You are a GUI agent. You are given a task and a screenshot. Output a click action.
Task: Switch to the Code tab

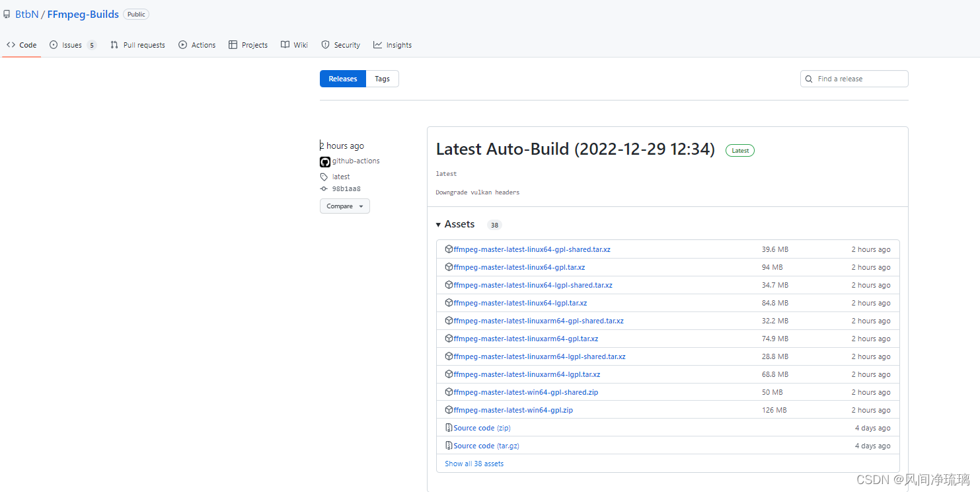coord(22,45)
